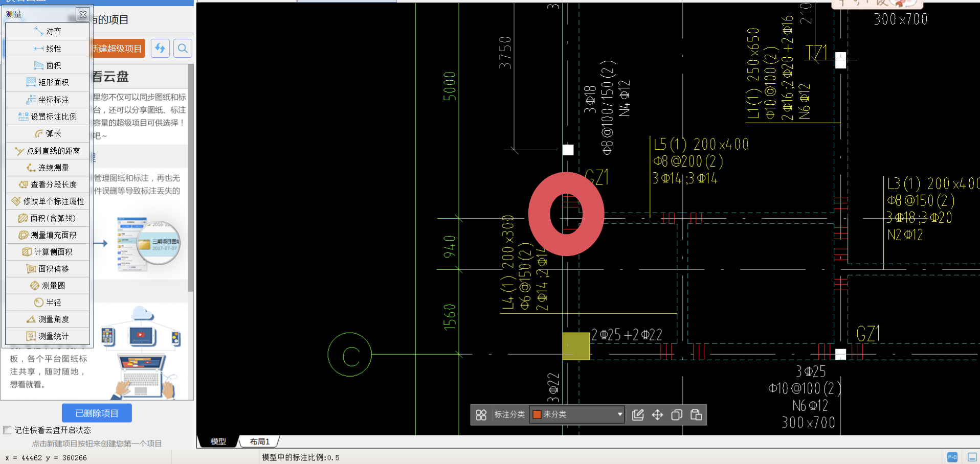Image resolution: width=980 pixels, height=464 pixels.
Task: Toggle 记住快看云盘开启状态 checkbox
Action: coord(7,430)
